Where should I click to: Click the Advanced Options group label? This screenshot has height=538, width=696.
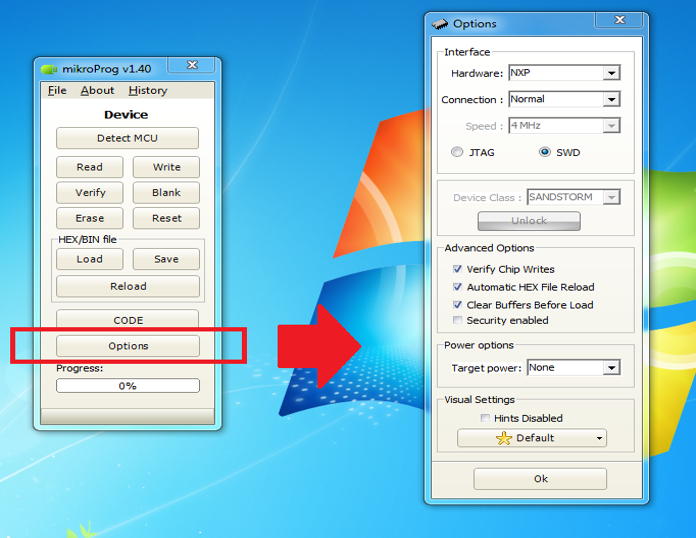tap(489, 248)
